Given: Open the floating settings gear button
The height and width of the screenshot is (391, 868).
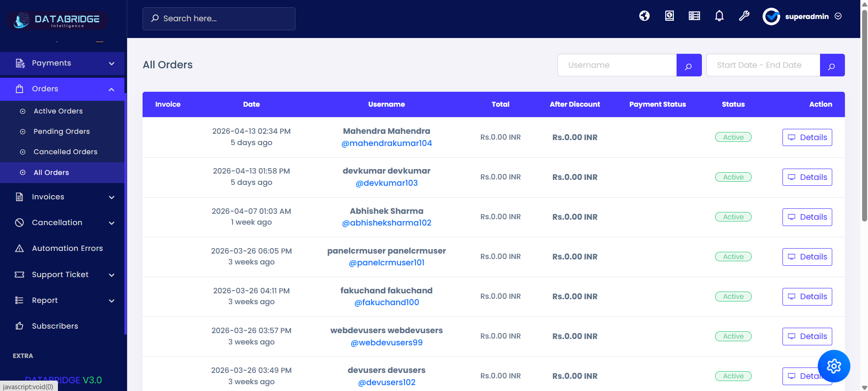Looking at the screenshot, I should coord(834,366).
